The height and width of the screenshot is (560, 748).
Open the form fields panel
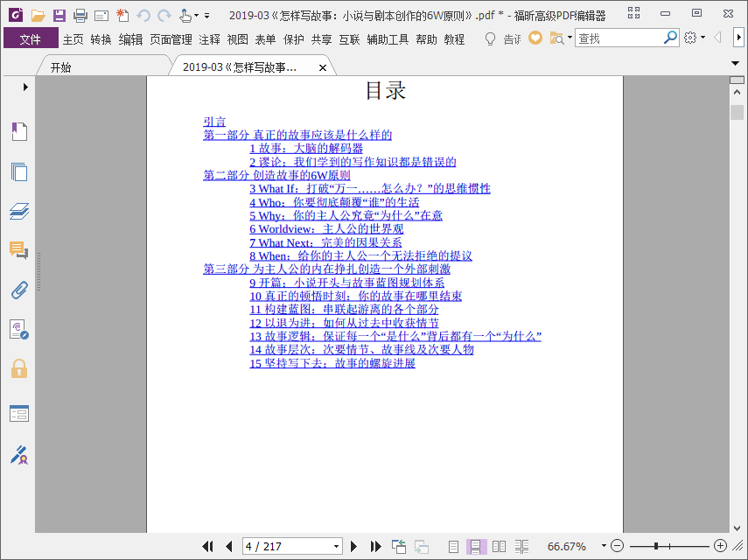point(19,413)
